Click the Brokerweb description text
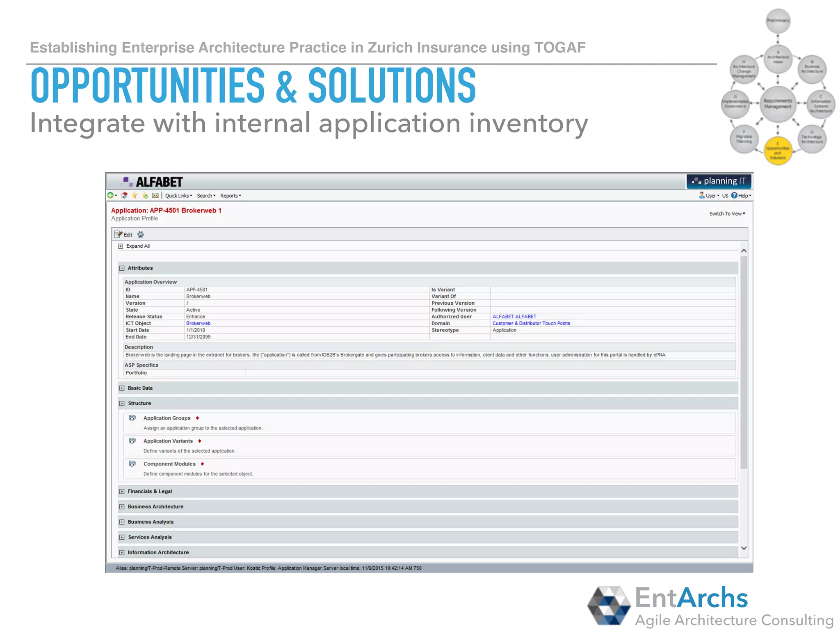The height and width of the screenshot is (630, 840). pyautogui.click(x=395, y=355)
